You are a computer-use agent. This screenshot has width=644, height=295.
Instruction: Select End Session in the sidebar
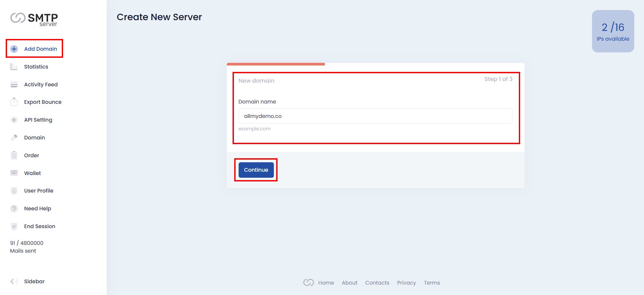pos(40,226)
